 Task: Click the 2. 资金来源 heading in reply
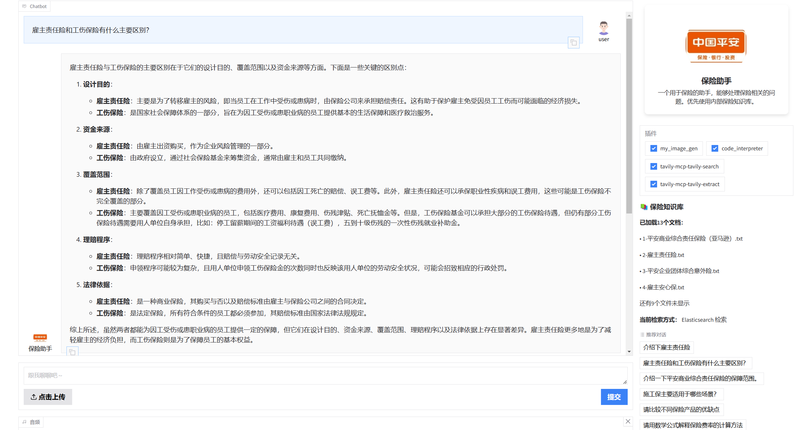(94, 129)
